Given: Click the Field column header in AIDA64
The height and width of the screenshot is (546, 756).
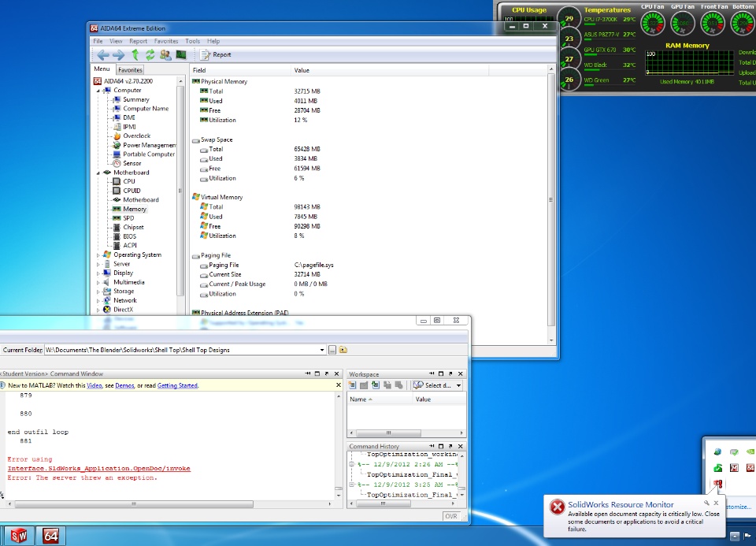Looking at the screenshot, I should tap(241, 70).
